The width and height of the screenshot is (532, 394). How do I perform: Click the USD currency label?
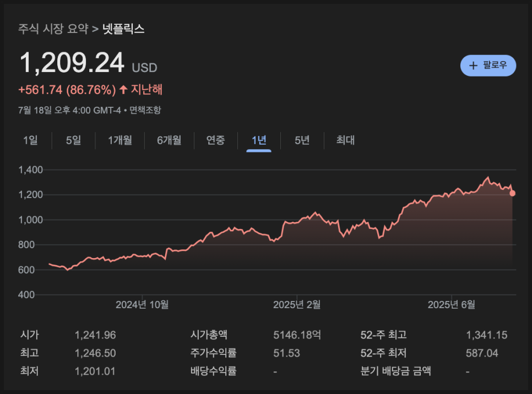pos(144,68)
